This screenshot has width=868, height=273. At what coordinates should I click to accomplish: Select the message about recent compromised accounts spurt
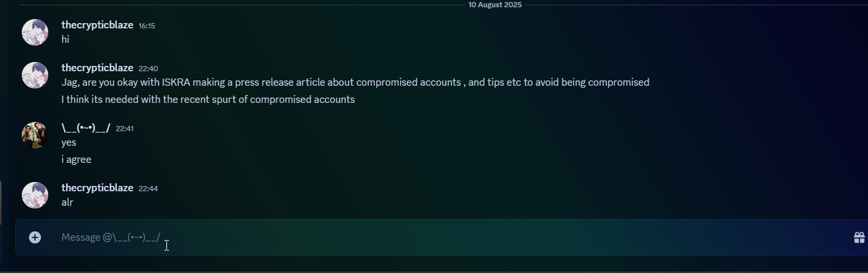click(x=208, y=100)
